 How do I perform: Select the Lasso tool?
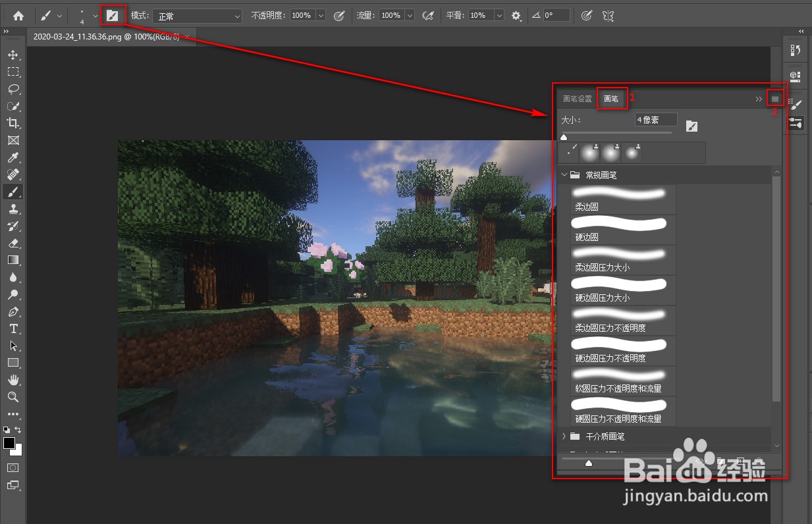(13, 89)
